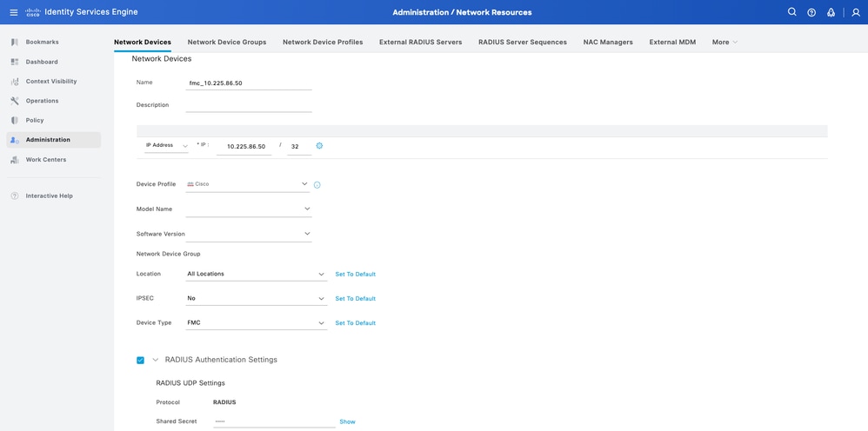The height and width of the screenshot is (431, 868).
Task: Open Bookmarks in the sidebar
Action: coord(42,42)
